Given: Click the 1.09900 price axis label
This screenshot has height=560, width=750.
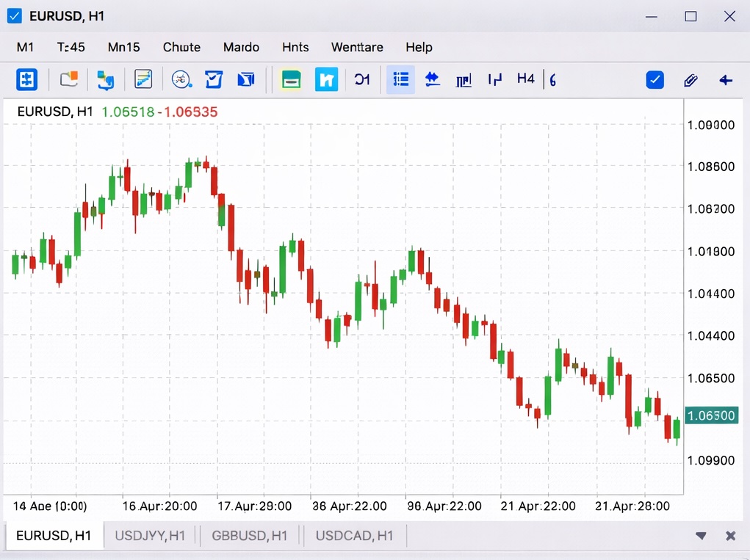Looking at the screenshot, I should coord(711,461).
